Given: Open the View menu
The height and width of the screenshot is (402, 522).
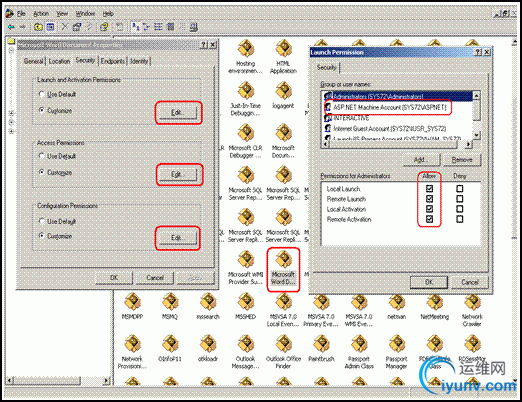Looking at the screenshot, I should click(x=62, y=13).
